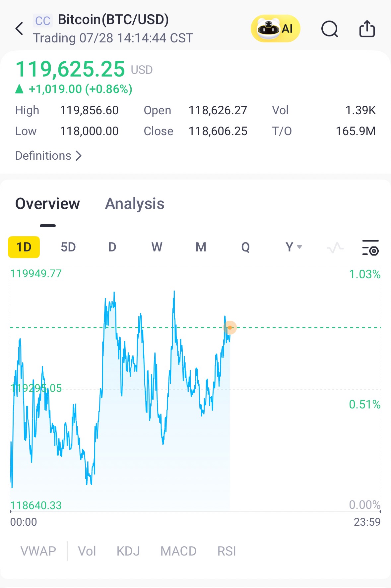Switch to the Overview tab
This screenshot has width=391, height=588.
click(x=48, y=204)
